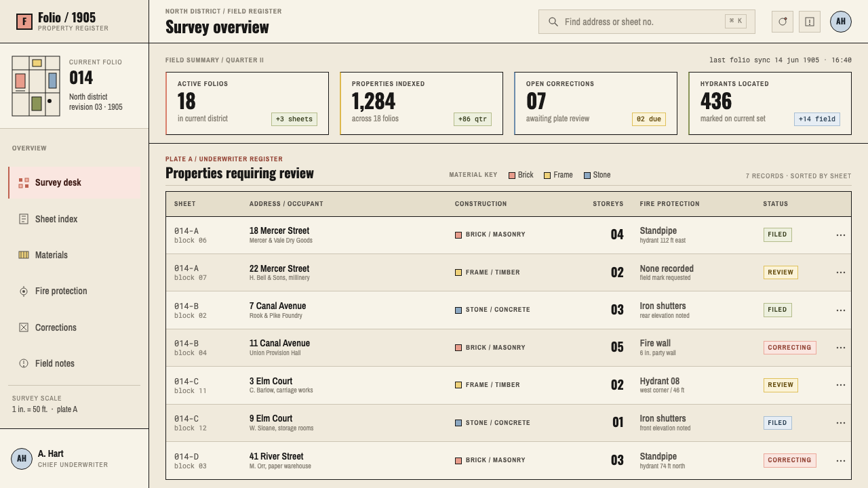868x488 pixels.
Task: Click the Survey desk grid icon
Action: (24, 183)
